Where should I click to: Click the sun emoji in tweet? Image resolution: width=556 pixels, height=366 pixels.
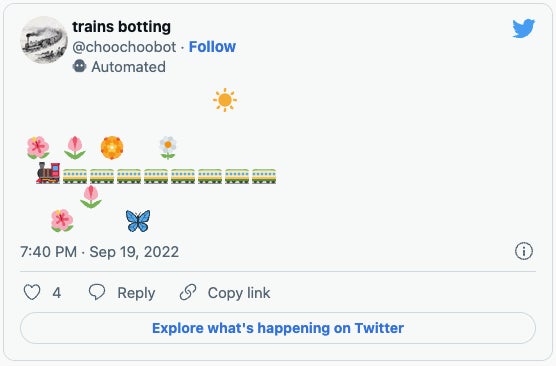[225, 100]
